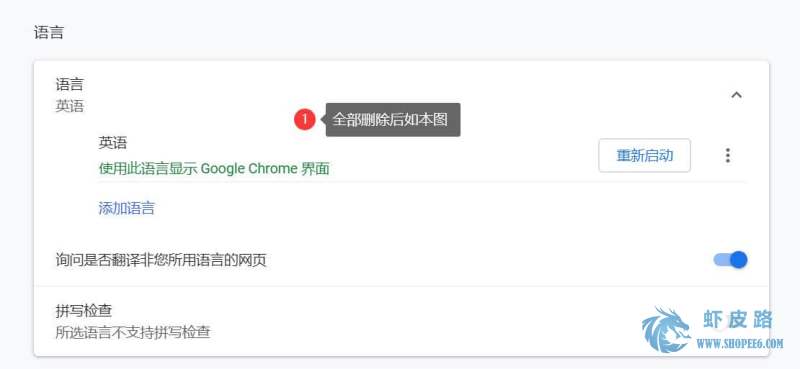Click the blue dragon logo watermark

[x=666, y=330]
